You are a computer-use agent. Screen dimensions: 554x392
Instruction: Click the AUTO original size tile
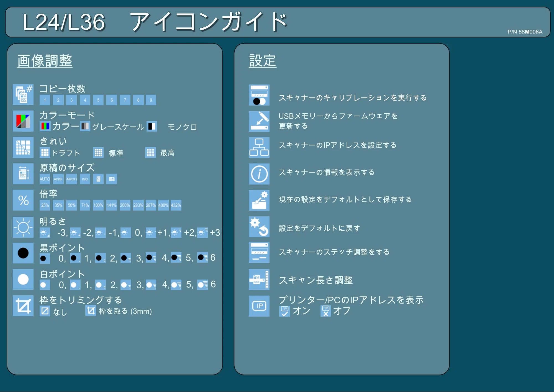pyautogui.click(x=45, y=179)
